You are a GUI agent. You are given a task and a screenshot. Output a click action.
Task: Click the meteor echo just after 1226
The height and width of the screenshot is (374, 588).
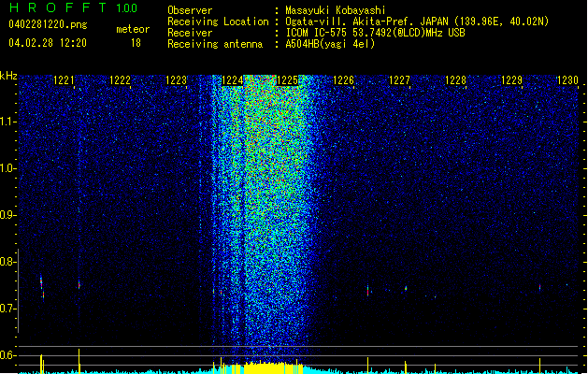tap(368, 290)
